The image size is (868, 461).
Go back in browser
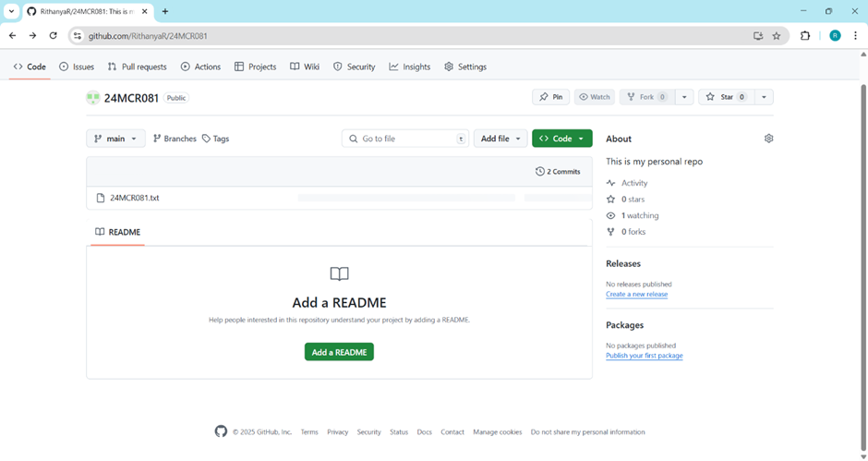pos(12,35)
